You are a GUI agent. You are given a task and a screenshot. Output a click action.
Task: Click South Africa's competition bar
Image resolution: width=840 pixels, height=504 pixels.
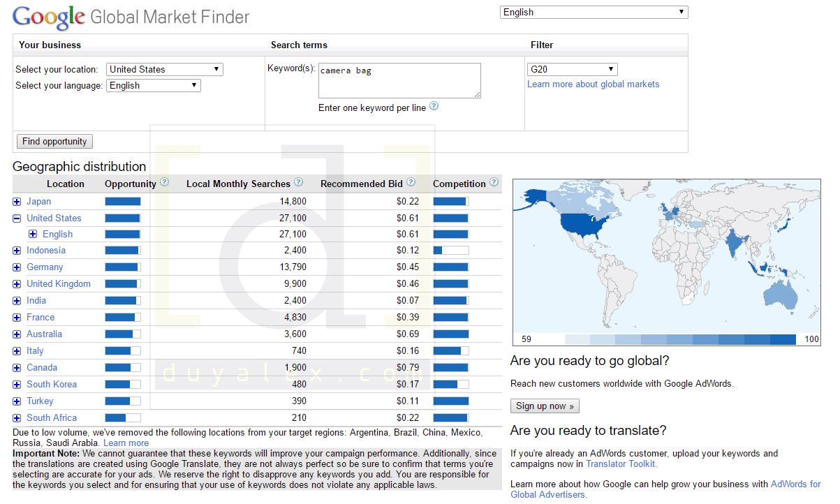(x=451, y=417)
